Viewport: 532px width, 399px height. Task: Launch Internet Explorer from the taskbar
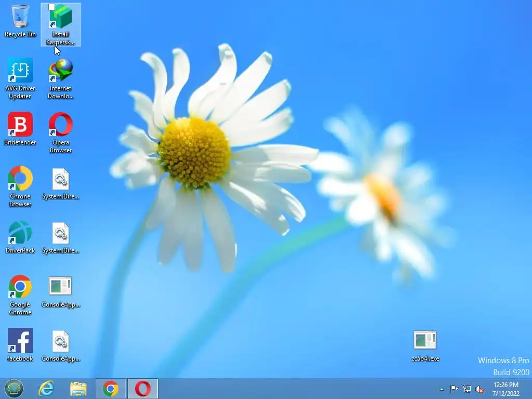coord(46,389)
